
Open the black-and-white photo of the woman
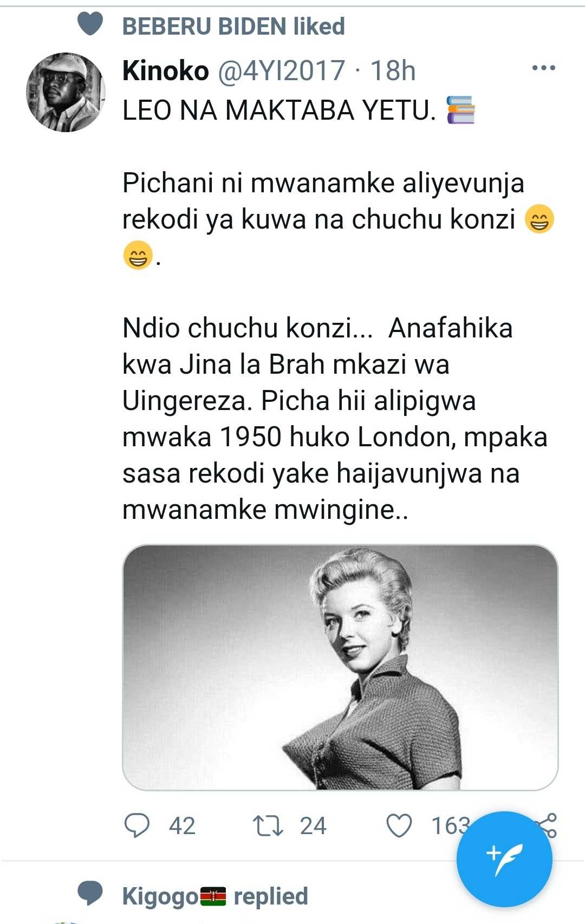coord(340,667)
